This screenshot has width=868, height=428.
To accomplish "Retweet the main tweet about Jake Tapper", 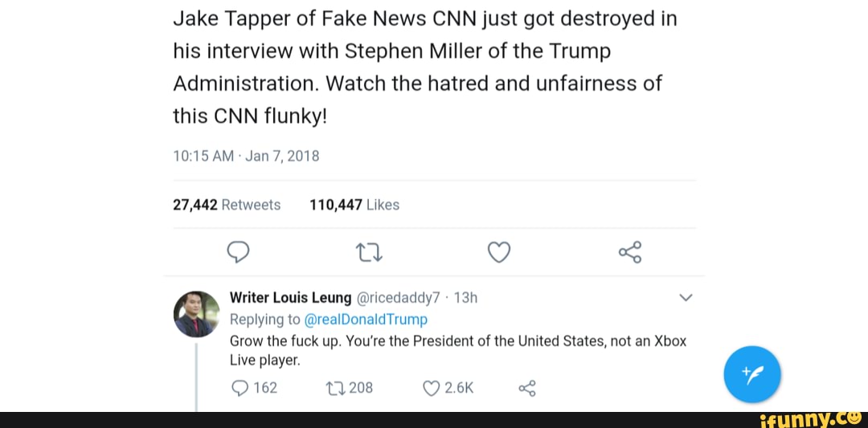I will click(x=366, y=253).
